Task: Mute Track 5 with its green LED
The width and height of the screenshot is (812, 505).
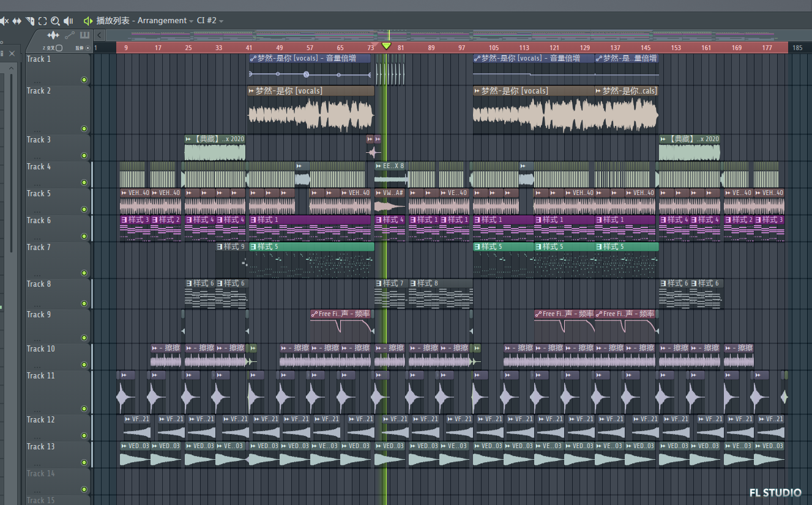Action: [x=84, y=210]
